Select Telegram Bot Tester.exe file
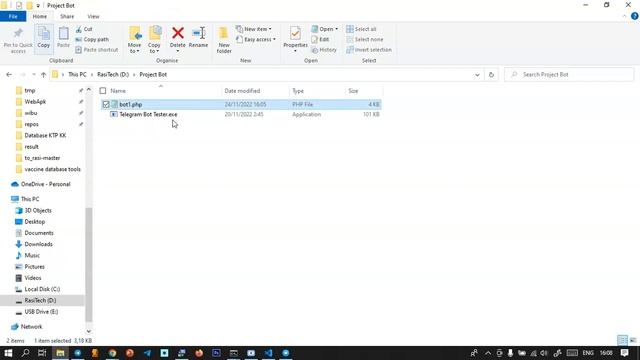Image resolution: width=640 pixels, height=360 pixels. pyautogui.click(x=148, y=115)
